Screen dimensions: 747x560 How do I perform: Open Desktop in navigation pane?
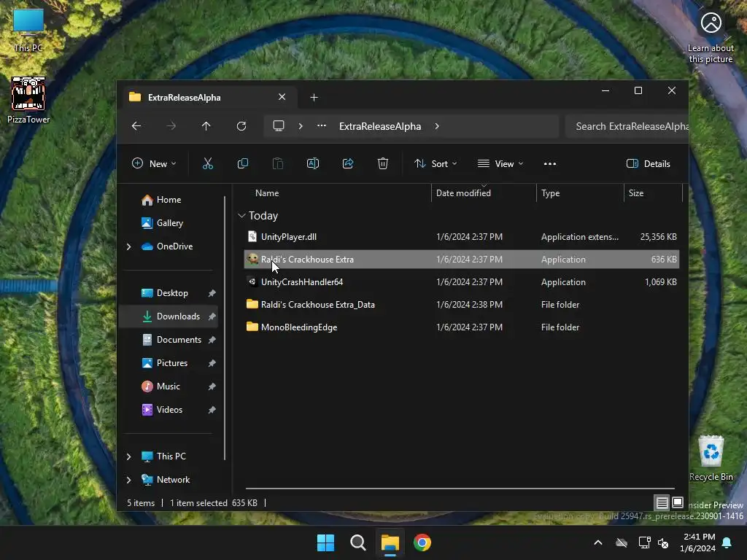point(165,293)
